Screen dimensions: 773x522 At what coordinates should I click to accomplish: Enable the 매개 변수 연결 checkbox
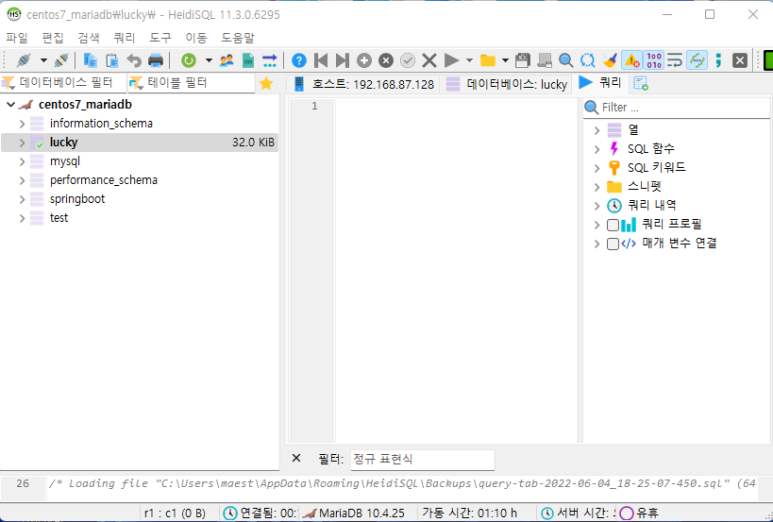click(613, 244)
